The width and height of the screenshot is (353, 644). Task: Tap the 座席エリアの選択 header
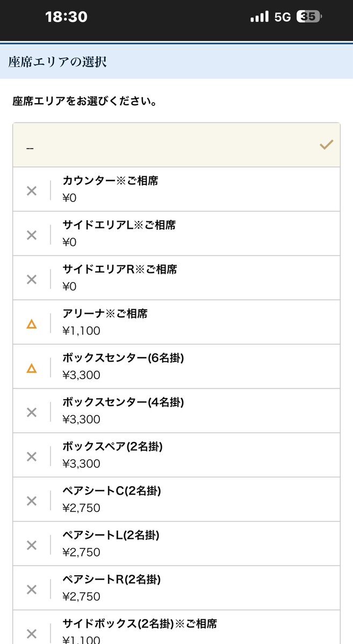click(x=57, y=62)
